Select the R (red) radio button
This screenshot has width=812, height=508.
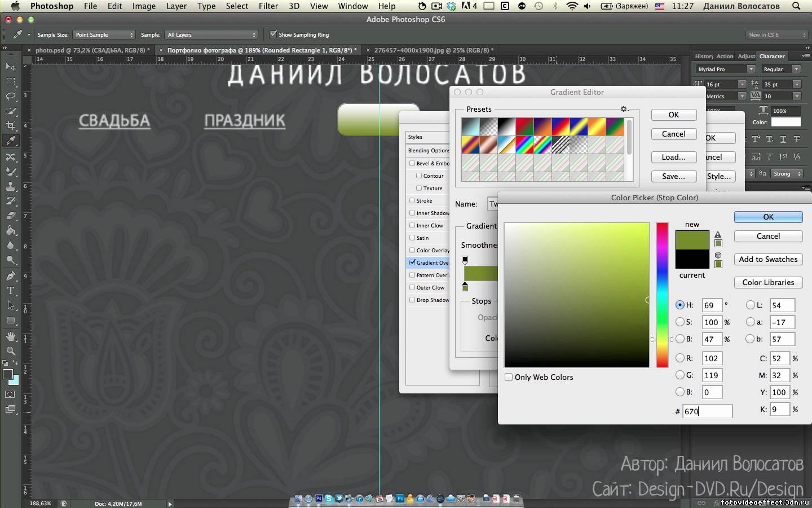[x=680, y=358]
